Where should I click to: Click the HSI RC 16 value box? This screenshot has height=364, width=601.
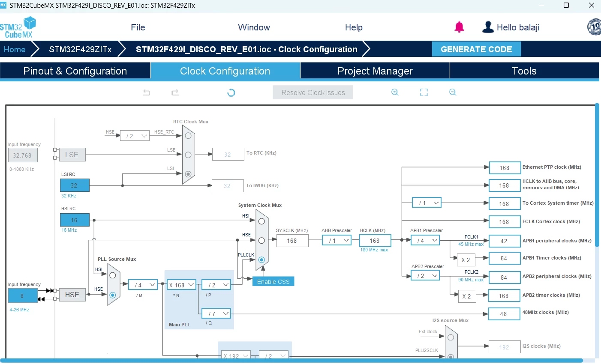(75, 220)
